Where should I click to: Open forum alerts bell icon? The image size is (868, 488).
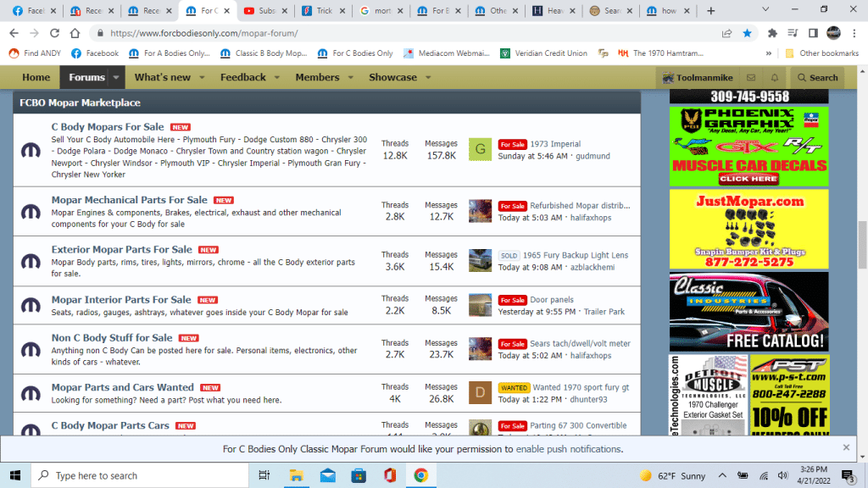pyautogui.click(x=774, y=77)
